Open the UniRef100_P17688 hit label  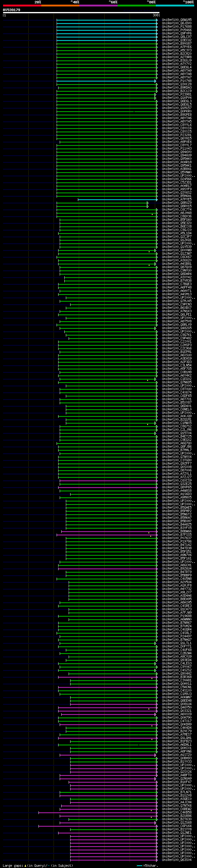(177, 26)
